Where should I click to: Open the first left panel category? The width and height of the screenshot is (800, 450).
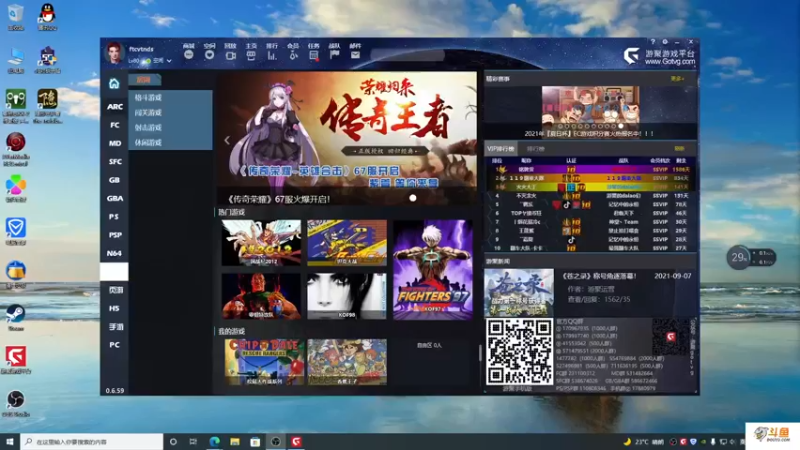[148, 97]
